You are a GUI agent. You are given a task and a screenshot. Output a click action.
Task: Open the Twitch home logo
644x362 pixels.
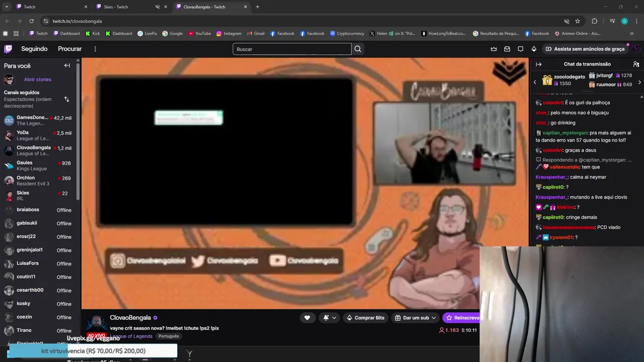(x=8, y=49)
